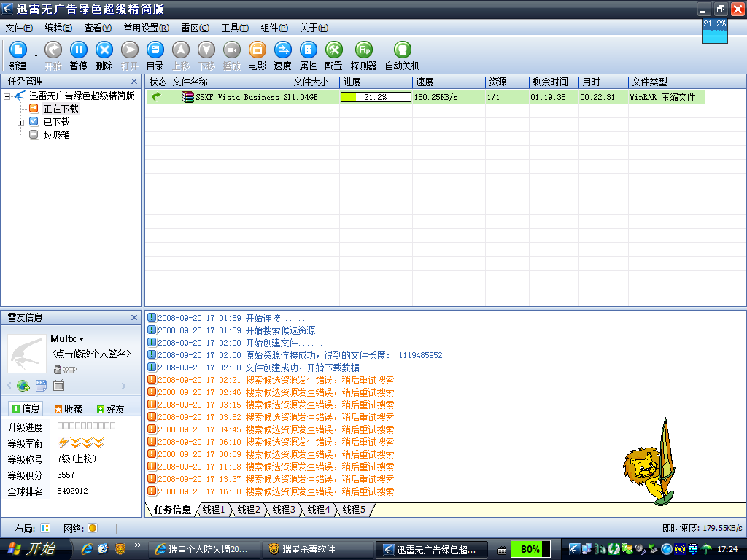
Task: Click the 上移 move up icon
Action: pos(181,50)
